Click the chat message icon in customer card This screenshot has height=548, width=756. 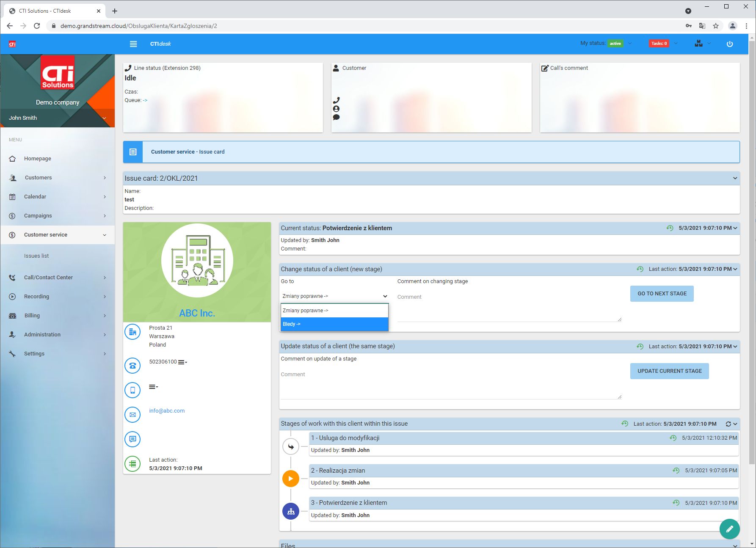pos(132,439)
